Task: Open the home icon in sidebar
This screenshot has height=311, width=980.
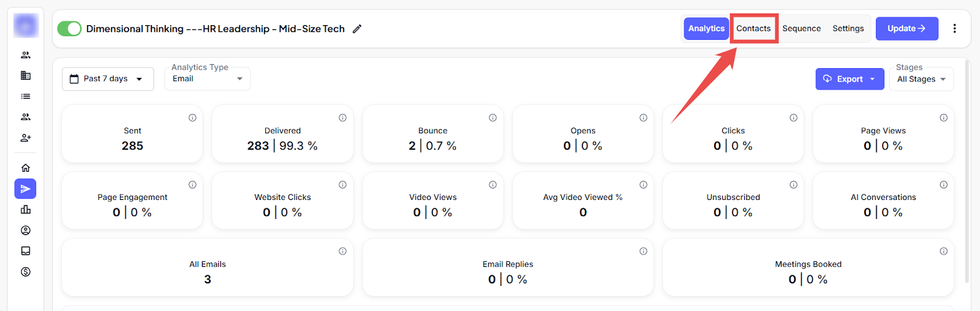Action: point(26,168)
